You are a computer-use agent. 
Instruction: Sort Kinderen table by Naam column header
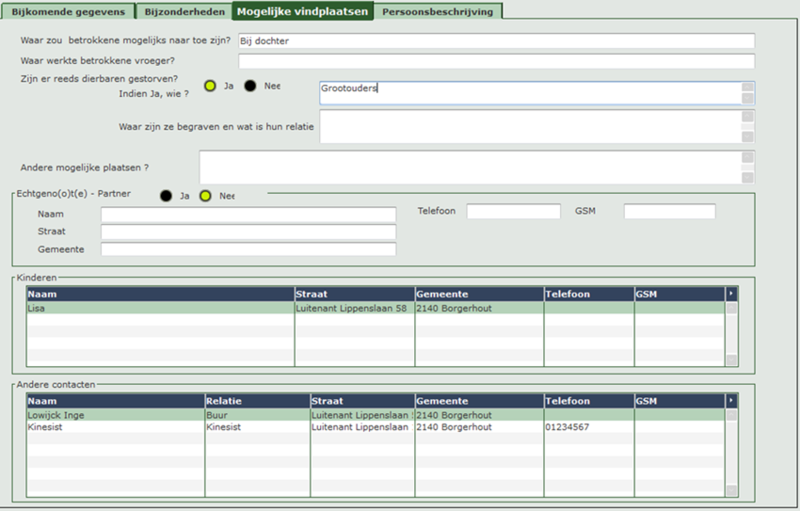(160, 294)
